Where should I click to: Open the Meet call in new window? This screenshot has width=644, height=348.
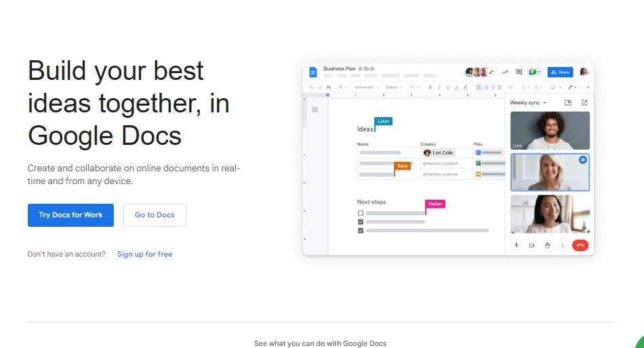pyautogui.click(x=584, y=103)
